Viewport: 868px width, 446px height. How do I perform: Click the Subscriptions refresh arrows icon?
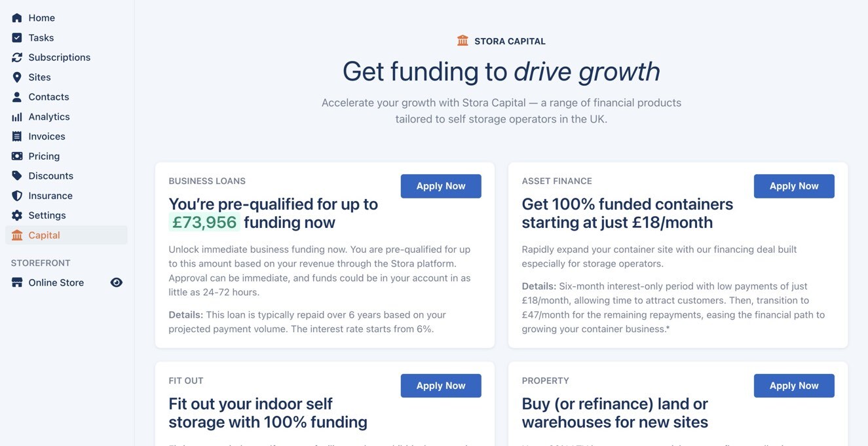coord(17,57)
